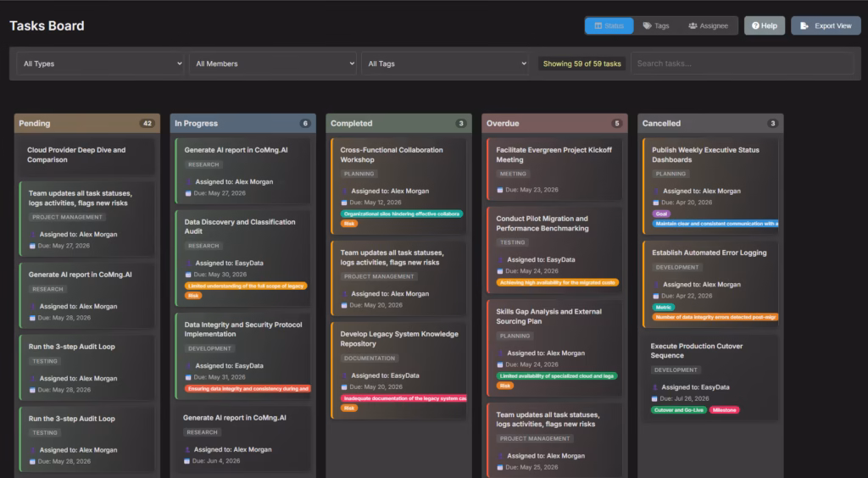
Task: Click green Cutover and Go-Live tag
Action: (x=679, y=410)
